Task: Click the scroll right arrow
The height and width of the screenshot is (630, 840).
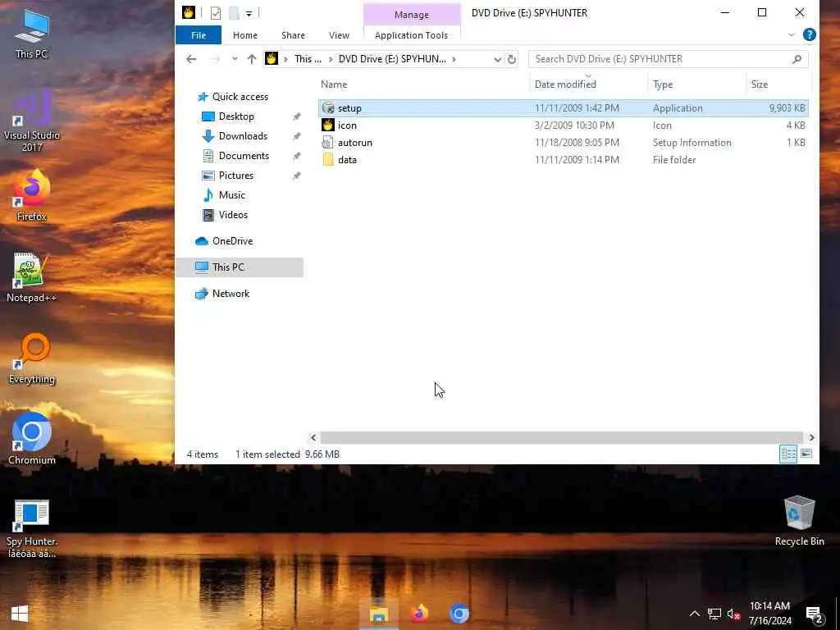Action: coord(811,438)
